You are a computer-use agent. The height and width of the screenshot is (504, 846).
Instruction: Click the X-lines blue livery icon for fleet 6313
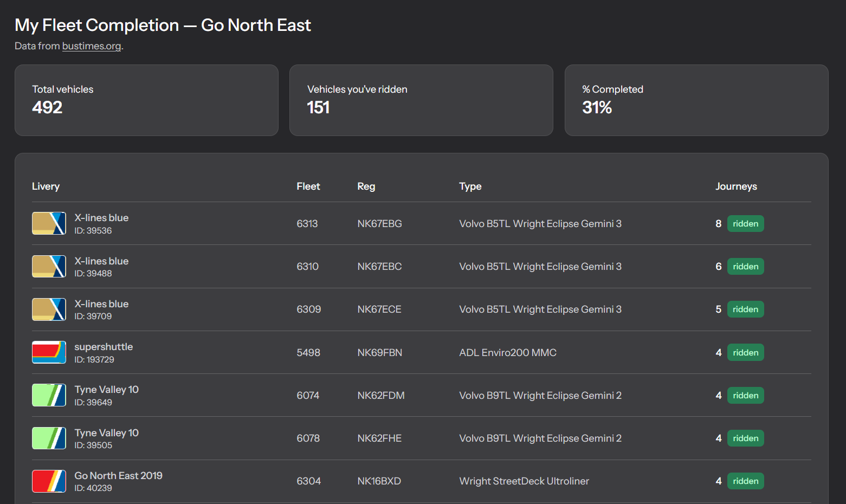(x=49, y=223)
